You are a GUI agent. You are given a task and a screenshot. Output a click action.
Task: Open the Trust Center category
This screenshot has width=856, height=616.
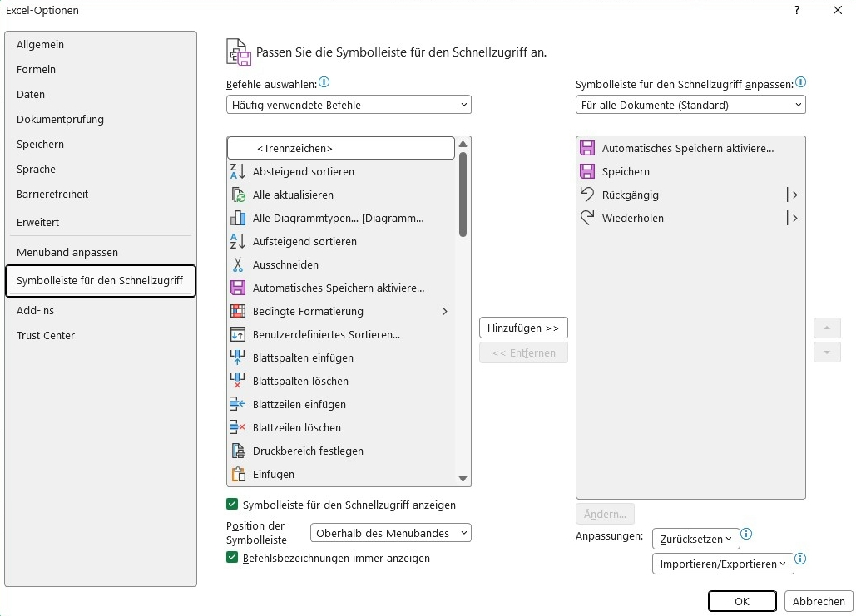(46, 335)
